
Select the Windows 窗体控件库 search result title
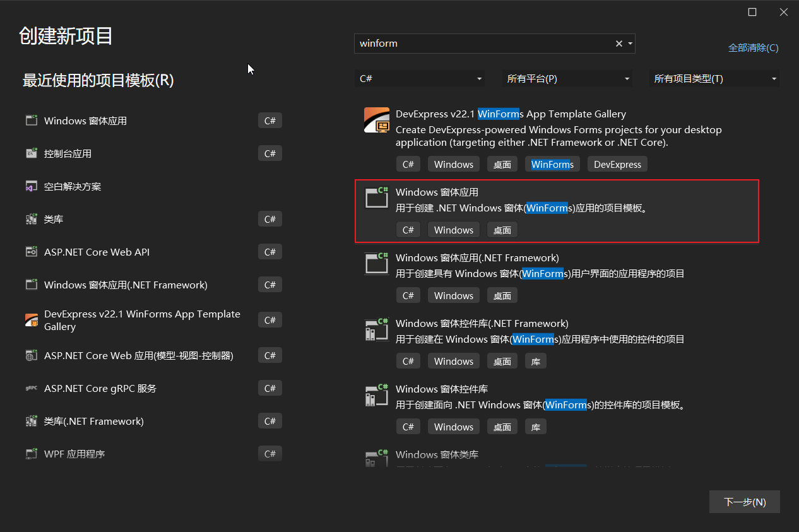[442, 389]
